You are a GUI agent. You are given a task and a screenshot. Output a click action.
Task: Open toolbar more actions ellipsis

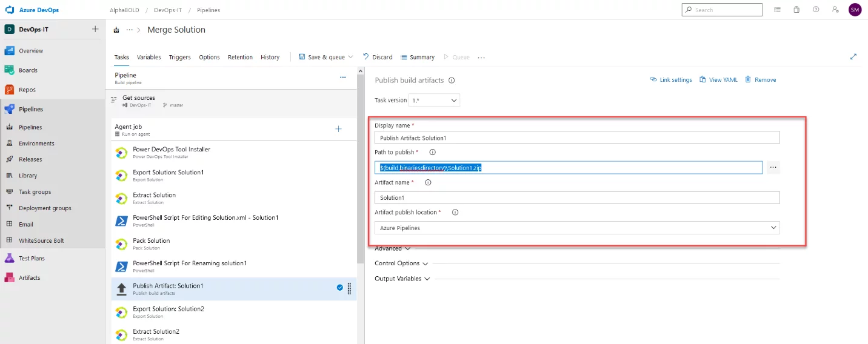point(481,58)
